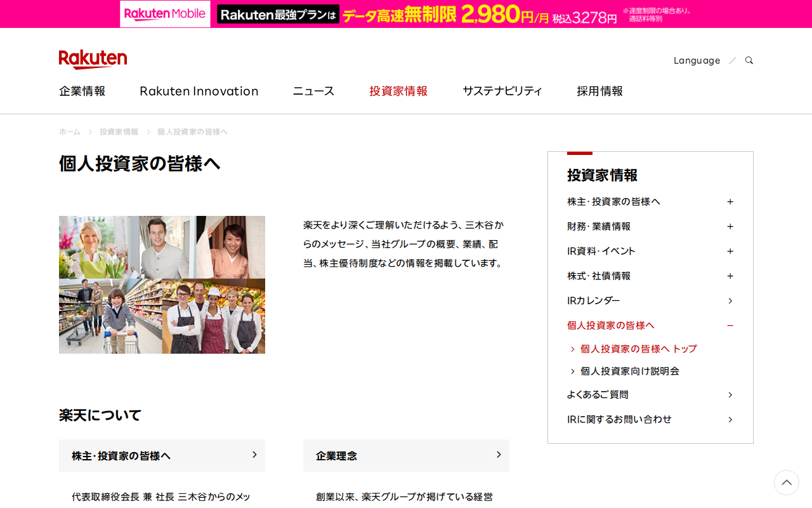This screenshot has width=812, height=508.
Task: Click the Rakuten logo in the header
Action: pyautogui.click(x=93, y=59)
